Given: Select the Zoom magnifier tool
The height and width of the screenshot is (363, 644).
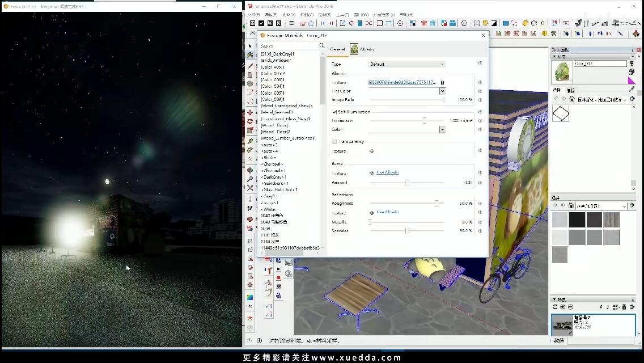Looking at the screenshot, I should (x=250, y=179).
